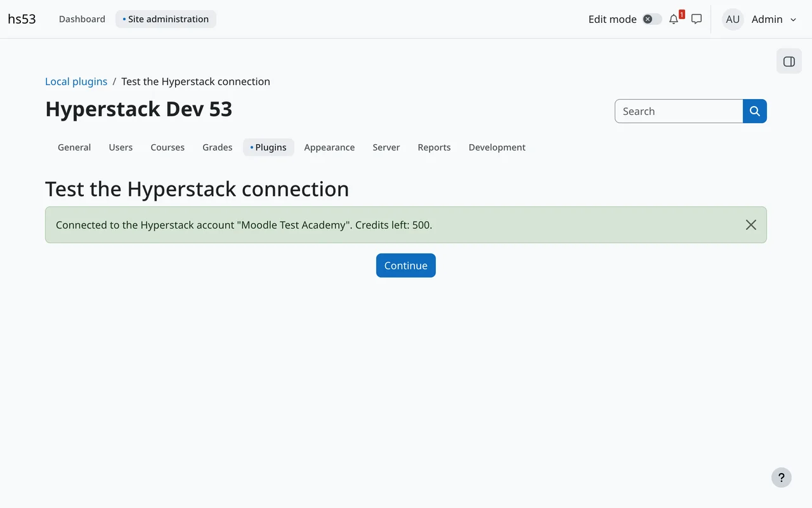812x508 pixels.
Task: Open the block drawer sidebar icon
Action: click(x=789, y=62)
